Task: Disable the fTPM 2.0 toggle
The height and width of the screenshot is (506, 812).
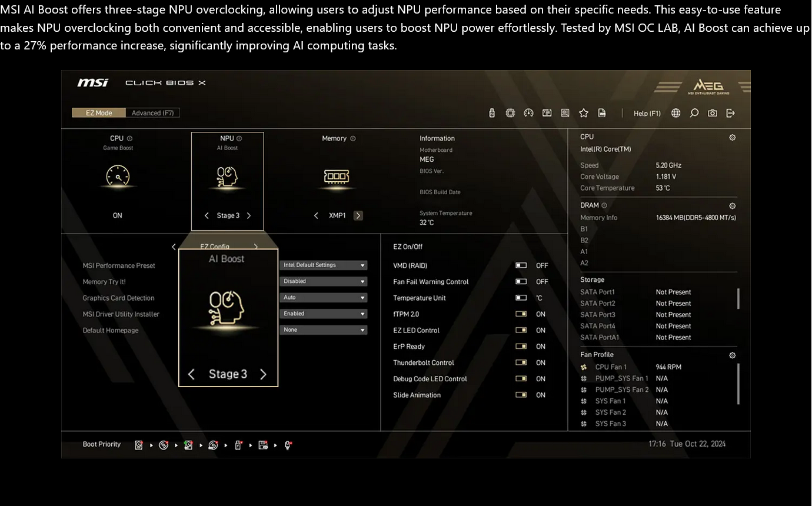Action: (x=521, y=314)
